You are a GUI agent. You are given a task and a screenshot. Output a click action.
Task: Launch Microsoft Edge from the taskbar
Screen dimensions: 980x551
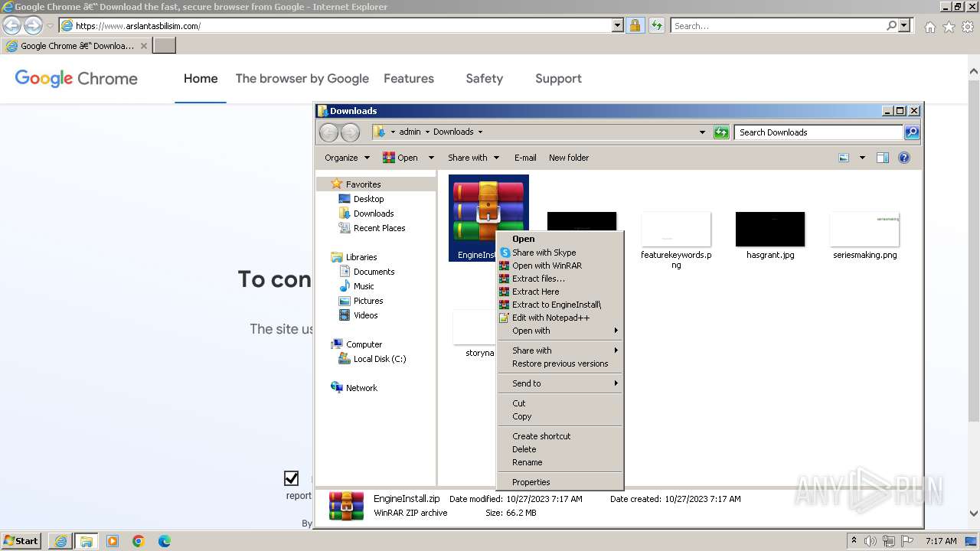pyautogui.click(x=165, y=541)
